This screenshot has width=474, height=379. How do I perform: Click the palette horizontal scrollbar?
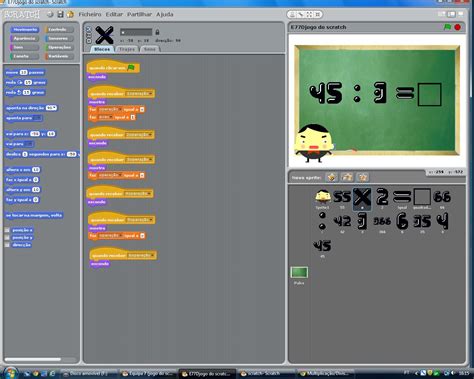[x=33, y=359]
